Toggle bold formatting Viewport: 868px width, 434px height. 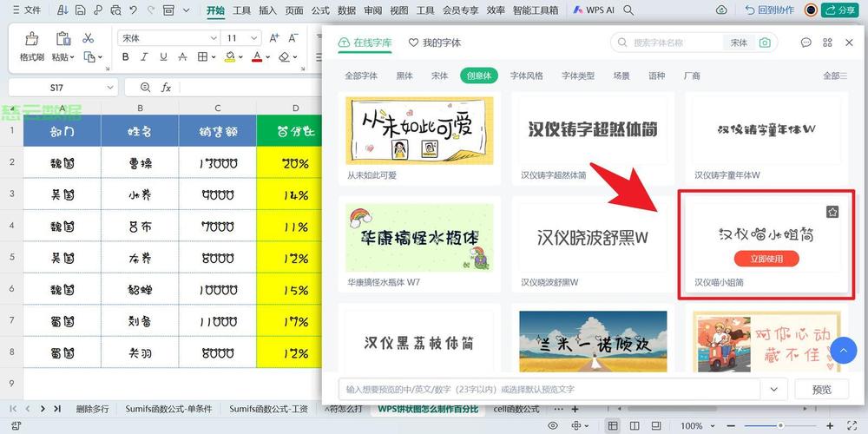tap(126, 56)
